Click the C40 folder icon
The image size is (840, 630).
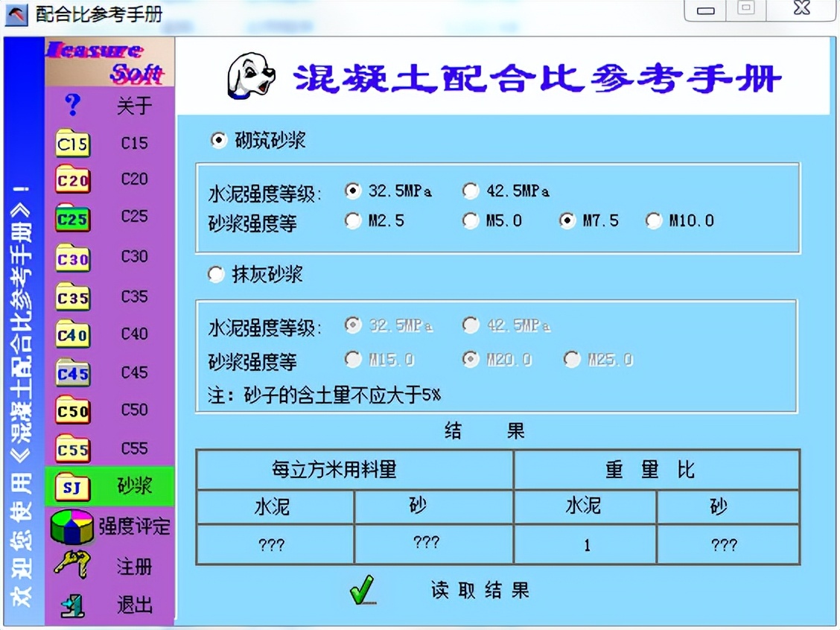pyautogui.click(x=71, y=334)
